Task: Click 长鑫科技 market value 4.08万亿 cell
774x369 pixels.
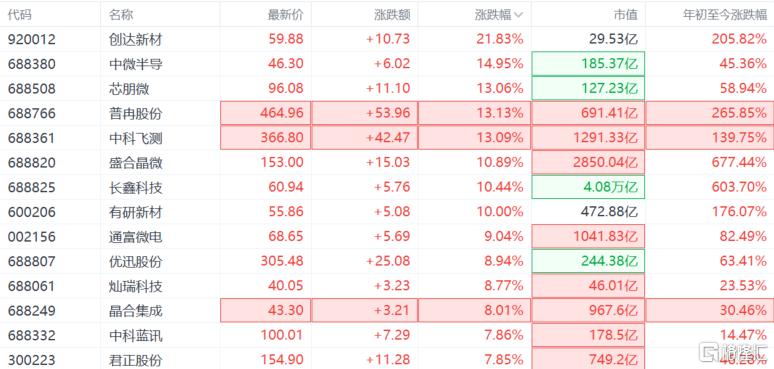Action: (x=588, y=187)
